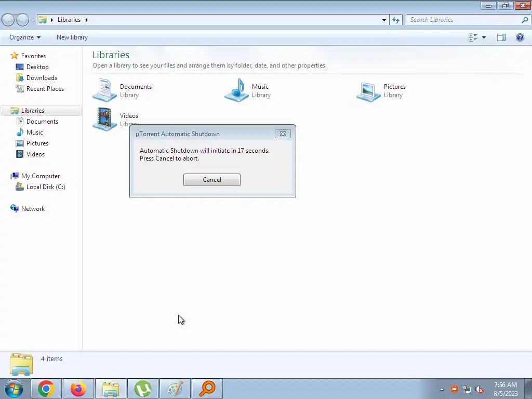Open the help question mark icon

(x=520, y=37)
